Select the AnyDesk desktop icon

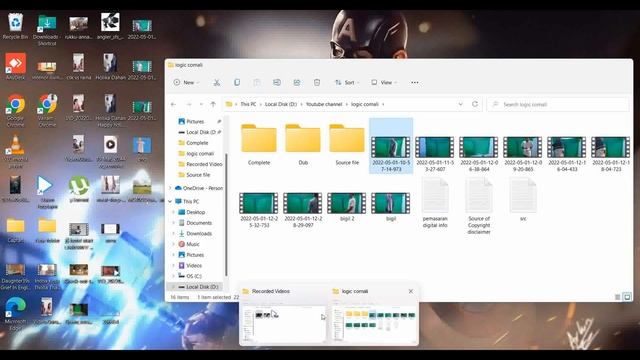16,66
